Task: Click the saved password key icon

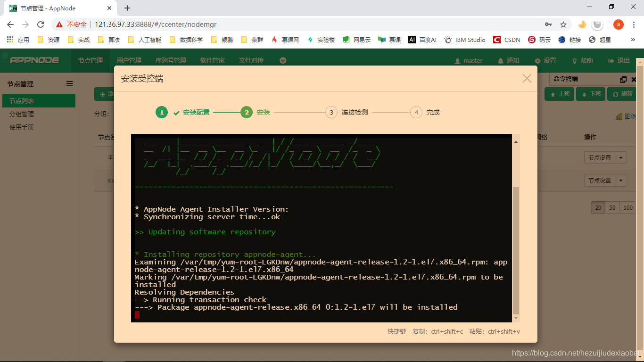Action: tap(548, 25)
